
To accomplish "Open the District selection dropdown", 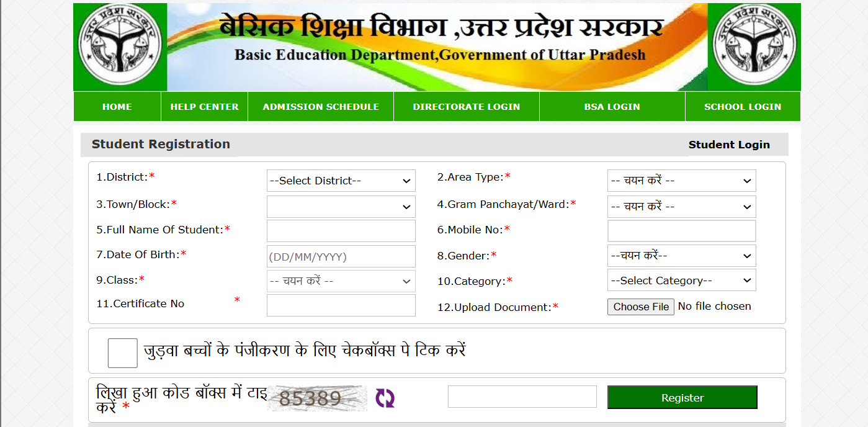I will pyautogui.click(x=341, y=181).
